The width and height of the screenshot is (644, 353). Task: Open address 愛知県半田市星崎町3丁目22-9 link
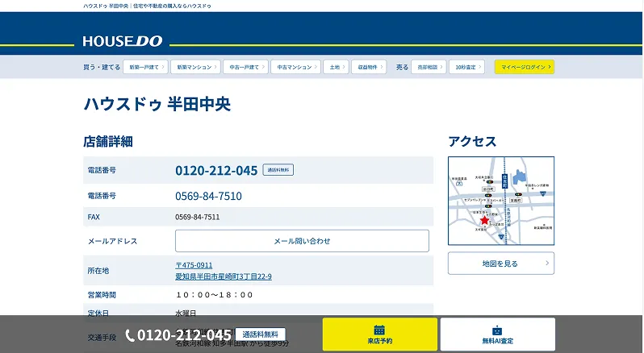click(224, 276)
